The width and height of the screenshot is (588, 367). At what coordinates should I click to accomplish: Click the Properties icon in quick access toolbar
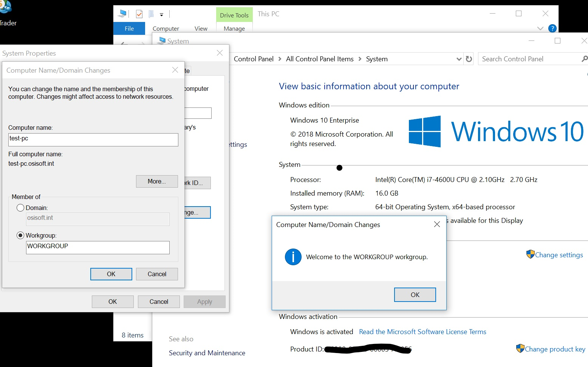(x=139, y=14)
